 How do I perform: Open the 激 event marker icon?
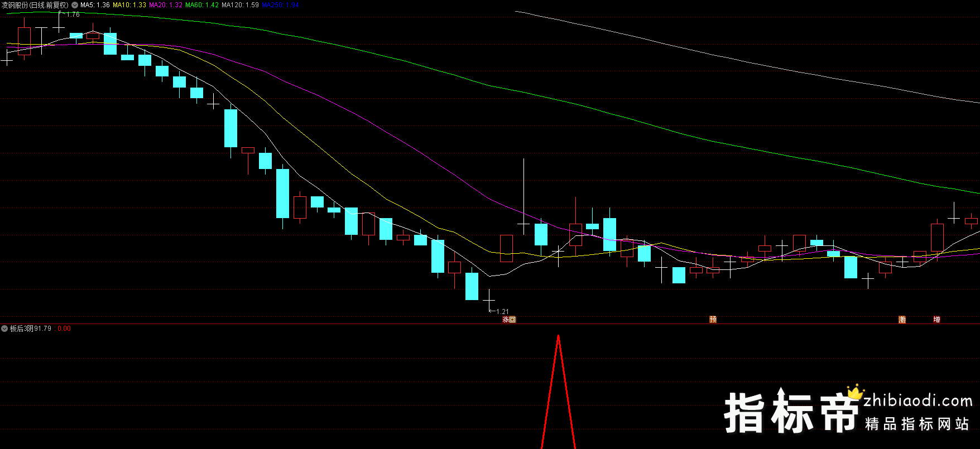(x=902, y=320)
